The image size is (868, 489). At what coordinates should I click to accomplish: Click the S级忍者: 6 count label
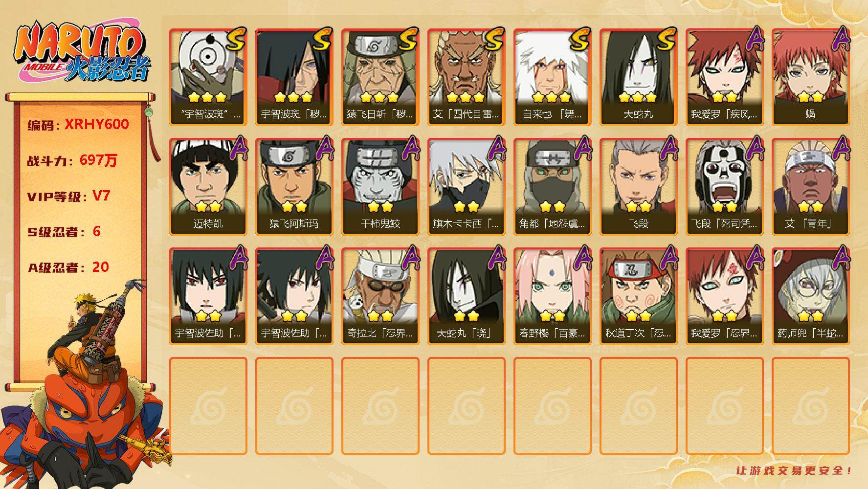(64, 231)
